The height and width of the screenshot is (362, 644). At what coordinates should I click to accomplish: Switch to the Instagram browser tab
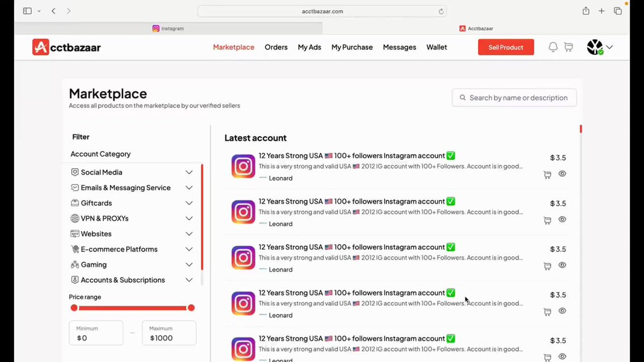168,28
